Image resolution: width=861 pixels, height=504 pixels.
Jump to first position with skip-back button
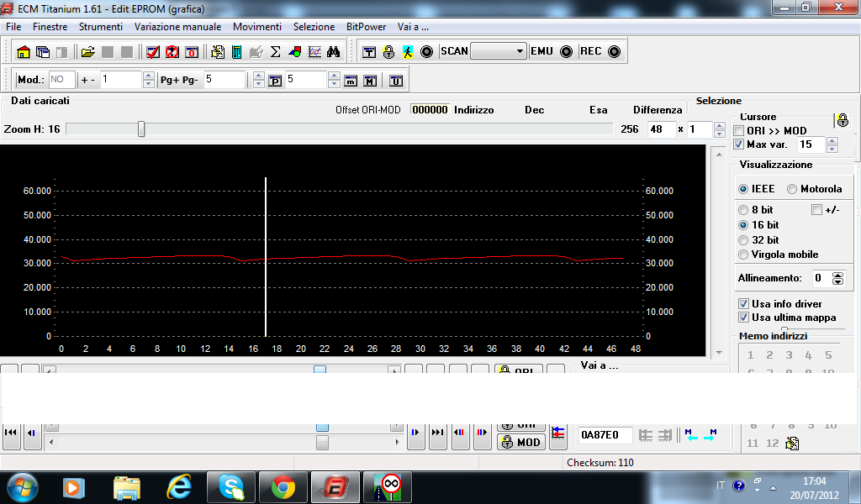10,433
